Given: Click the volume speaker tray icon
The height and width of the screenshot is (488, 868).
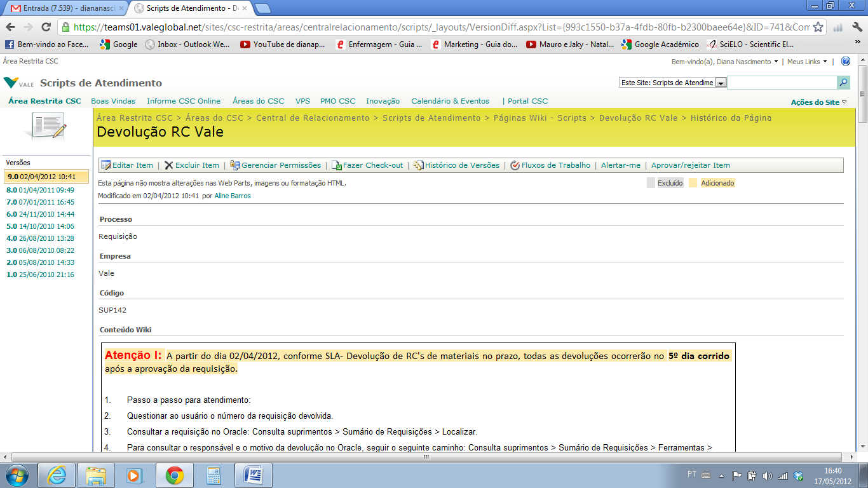Looking at the screenshot, I should coord(767,475).
